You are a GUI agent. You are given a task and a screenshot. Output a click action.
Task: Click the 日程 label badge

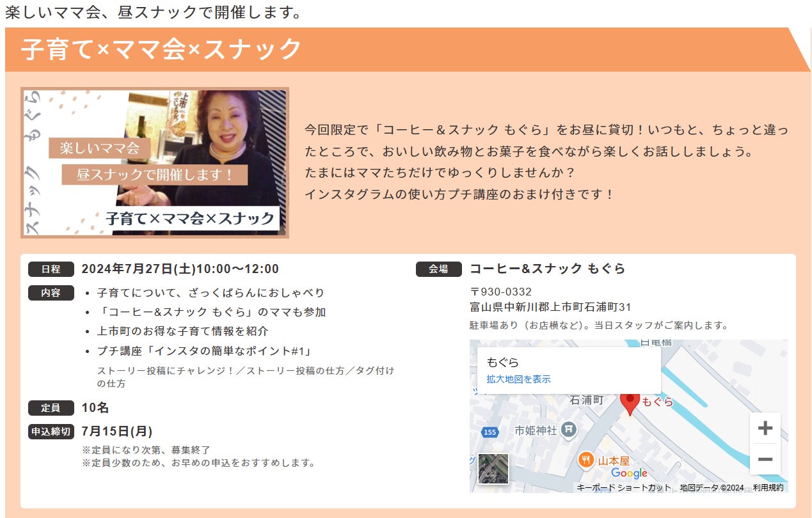(x=51, y=269)
